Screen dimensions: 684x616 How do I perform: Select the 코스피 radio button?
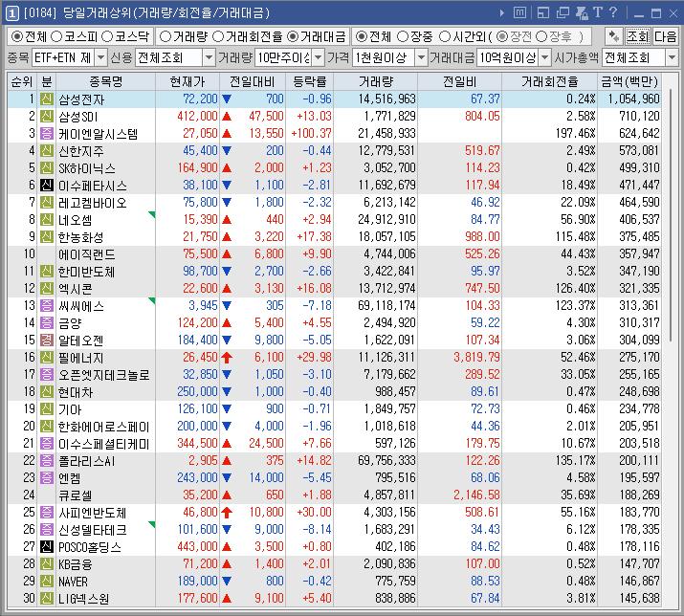pos(56,36)
